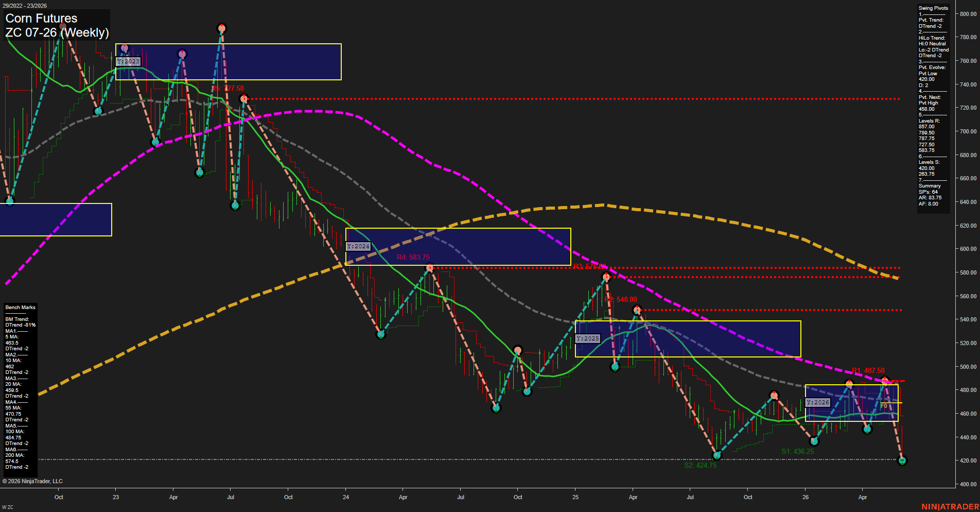Click the "10 MA:" label in Bench Marks
980x512 pixels.
point(13,361)
